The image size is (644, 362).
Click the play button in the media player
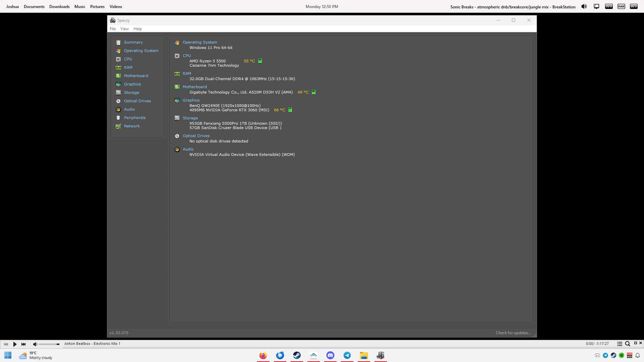[15, 344]
